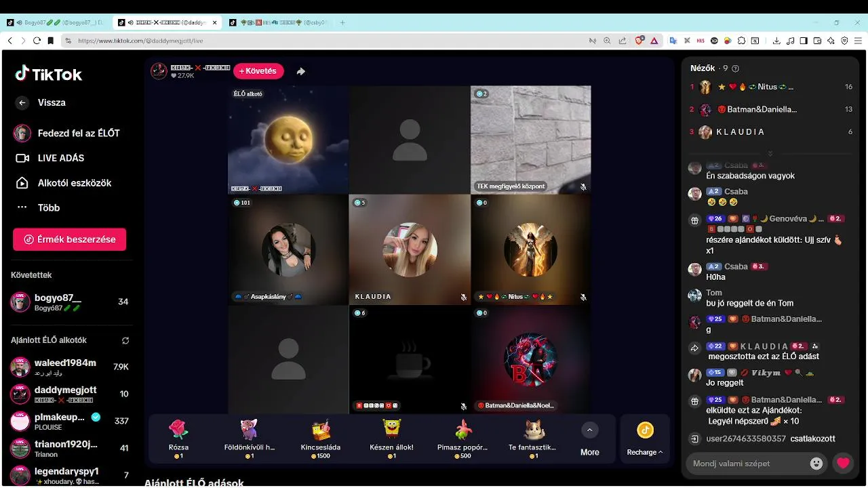Send the Rózsa gift
Image resolution: width=868 pixels, height=488 pixels.
[178, 438]
